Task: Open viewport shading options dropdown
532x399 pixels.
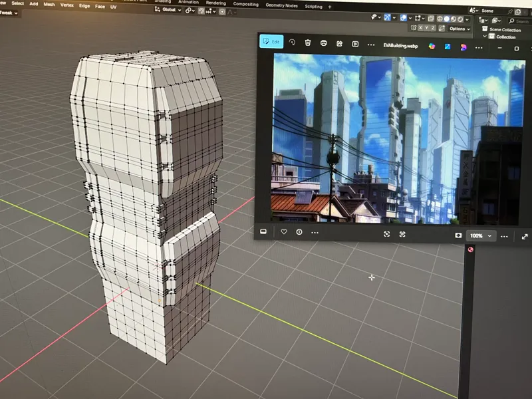Action: [x=467, y=20]
